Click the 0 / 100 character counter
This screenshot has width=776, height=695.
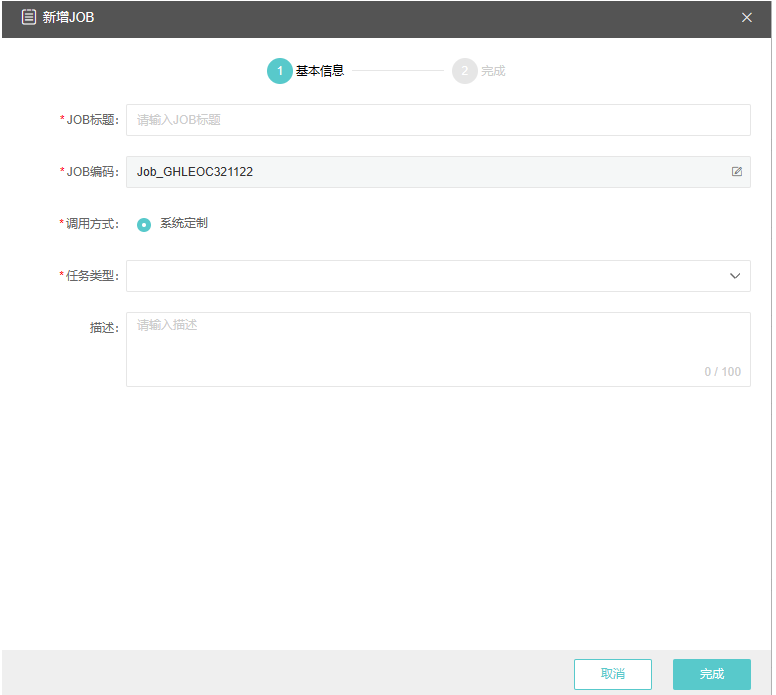coord(722,372)
